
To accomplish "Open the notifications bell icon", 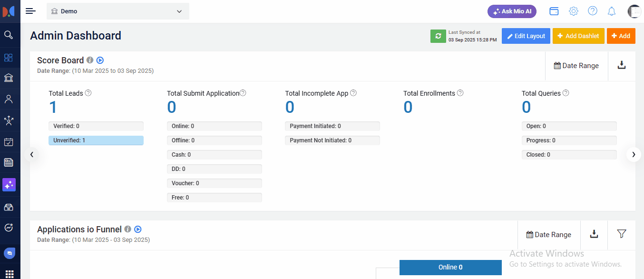I will tap(612, 11).
